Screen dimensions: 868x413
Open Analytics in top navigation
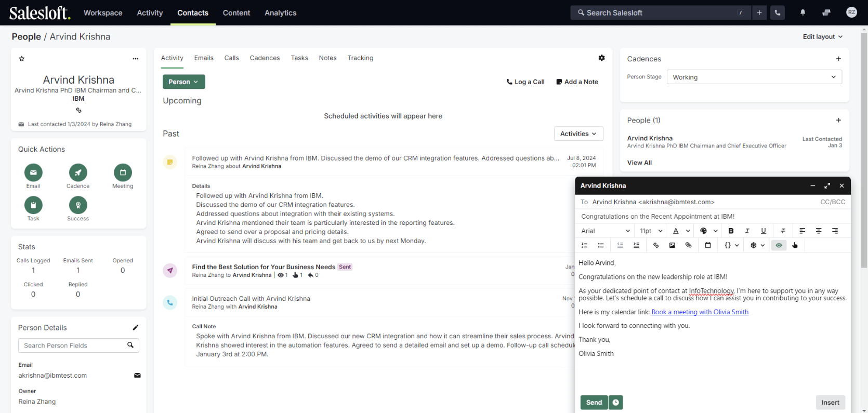[x=281, y=12]
